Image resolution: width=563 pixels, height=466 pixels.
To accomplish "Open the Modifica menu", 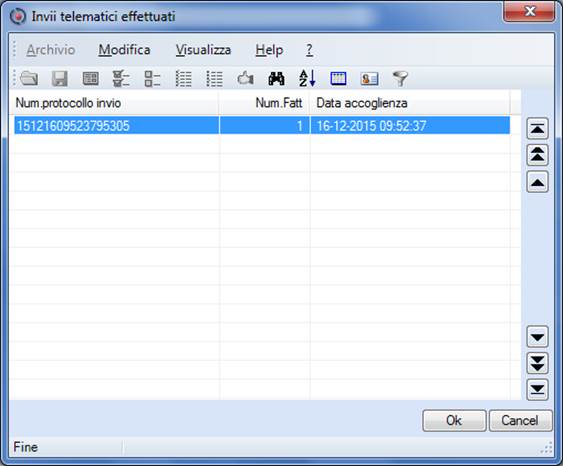I will (x=124, y=50).
